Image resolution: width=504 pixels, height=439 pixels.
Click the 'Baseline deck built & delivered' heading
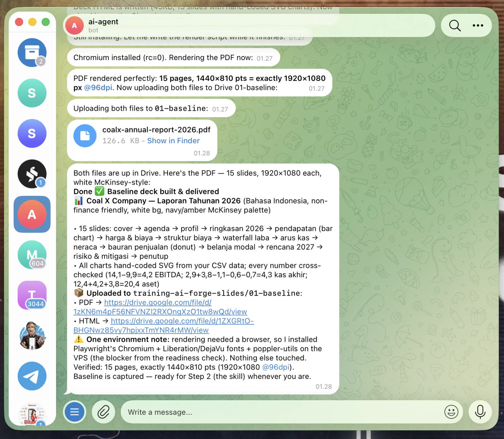(x=163, y=191)
